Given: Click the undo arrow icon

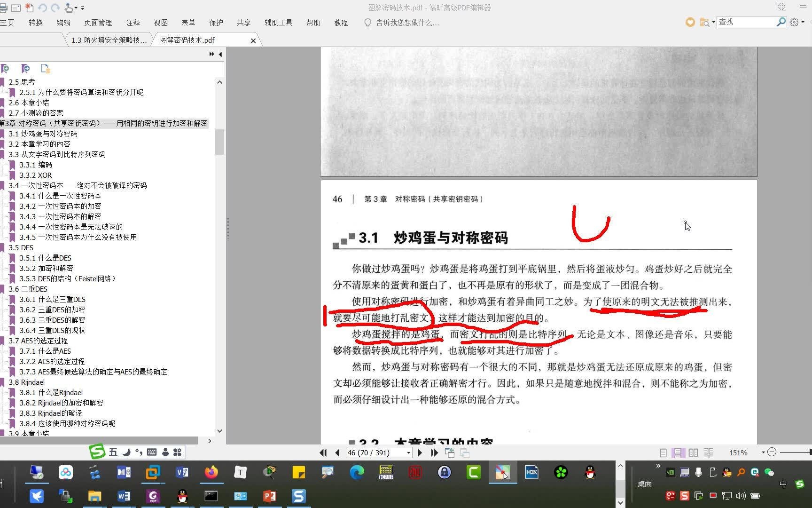Looking at the screenshot, I should (x=42, y=8).
